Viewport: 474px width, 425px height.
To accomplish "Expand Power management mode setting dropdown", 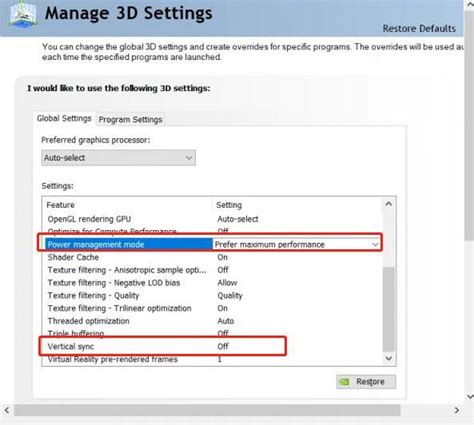I will tap(375, 245).
